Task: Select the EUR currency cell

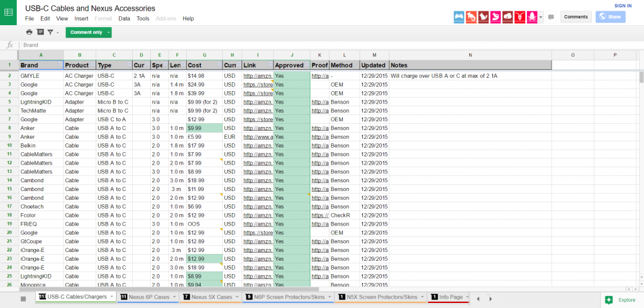Action: (232, 137)
